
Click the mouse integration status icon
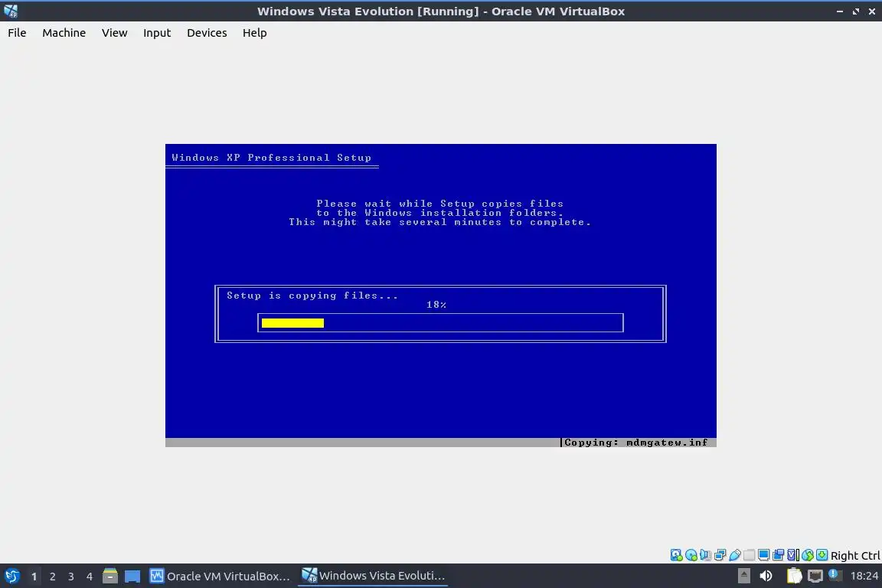pyautogui.click(x=808, y=555)
